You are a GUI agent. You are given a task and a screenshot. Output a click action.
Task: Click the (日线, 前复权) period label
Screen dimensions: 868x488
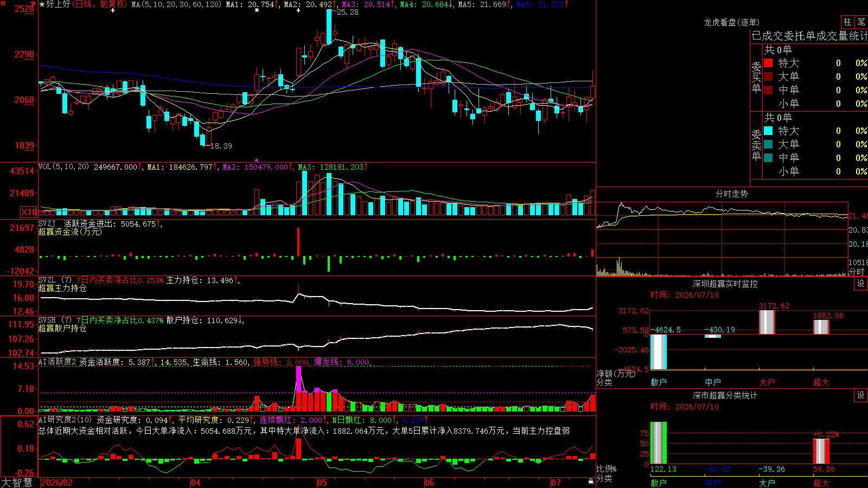pyautogui.click(x=100, y=4)
